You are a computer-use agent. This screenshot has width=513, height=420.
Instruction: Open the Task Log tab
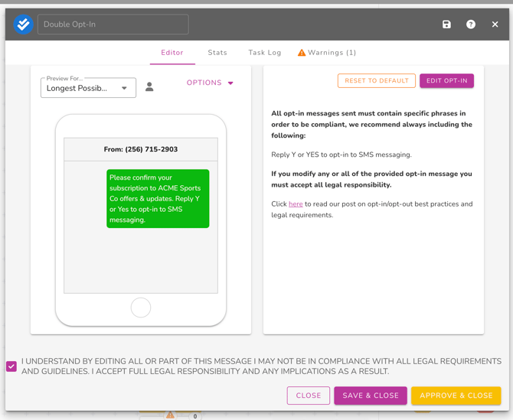265,53
